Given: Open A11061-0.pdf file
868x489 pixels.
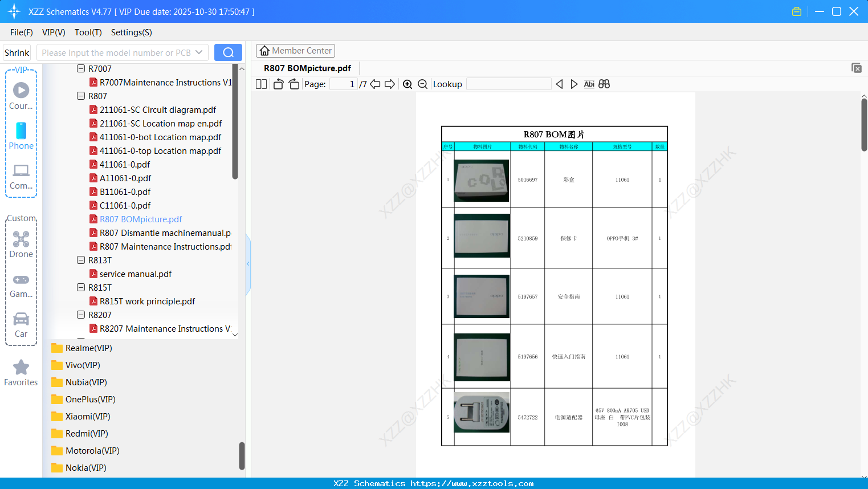Looking at the screenshot, I should coord(125,178).
